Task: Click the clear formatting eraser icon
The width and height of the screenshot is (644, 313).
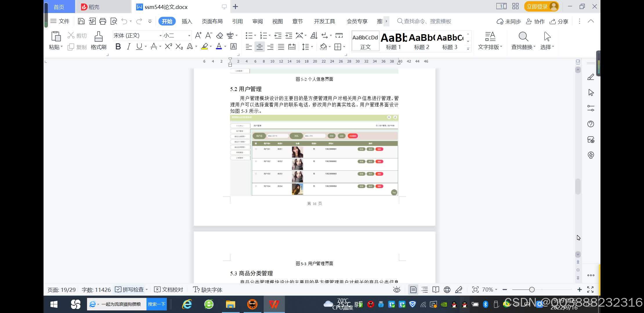Action: 220,35
